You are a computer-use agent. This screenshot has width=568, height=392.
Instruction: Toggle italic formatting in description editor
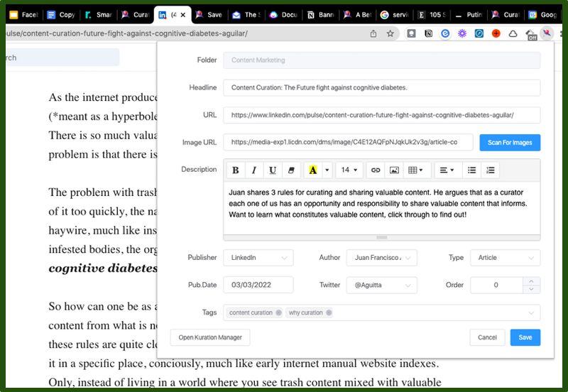tap(254, 170)
